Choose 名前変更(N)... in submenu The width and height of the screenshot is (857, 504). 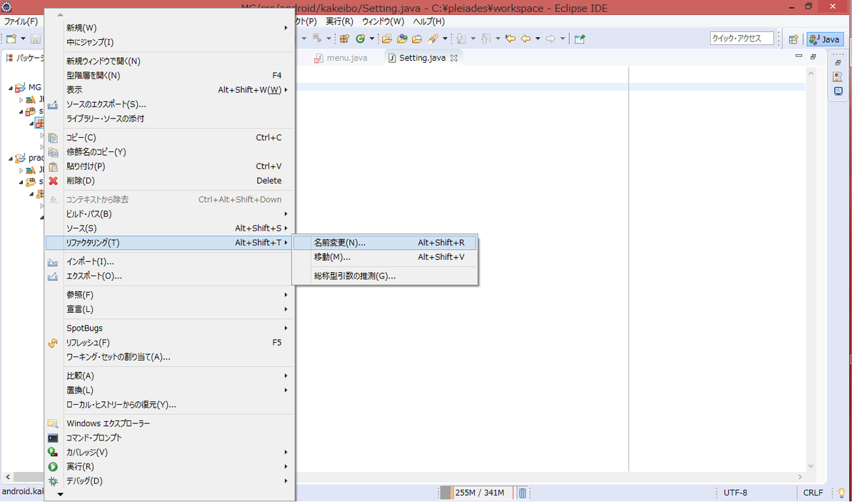tap(385, 243)
